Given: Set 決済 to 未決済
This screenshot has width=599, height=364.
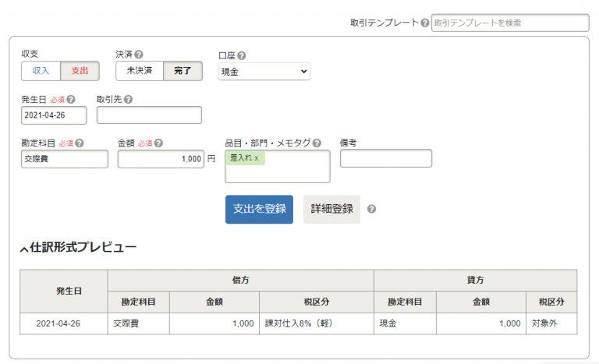Looking at the screenshot, I should tap(140, 71).
